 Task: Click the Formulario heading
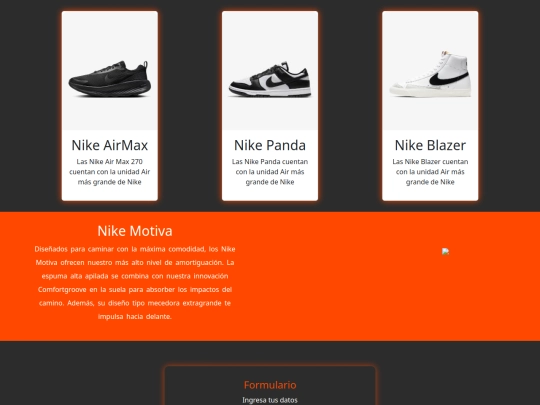[x=270, y=385]
